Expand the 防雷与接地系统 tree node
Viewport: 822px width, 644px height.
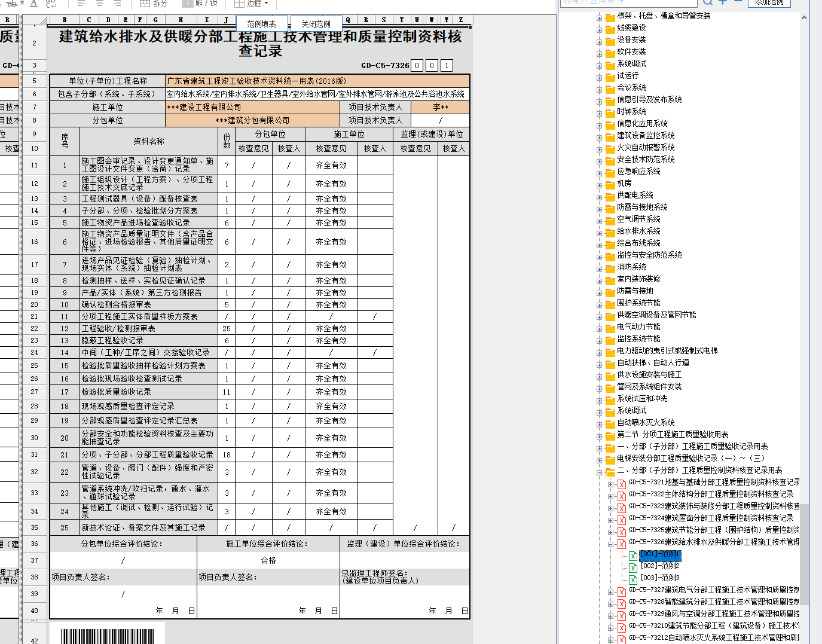click(x=599, y=209)
